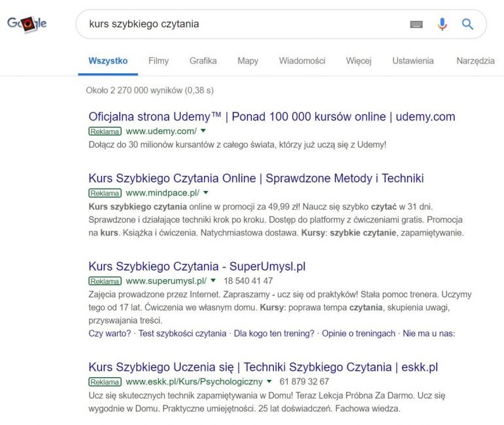Open Narzędzia search tools
Viewport: 504px width, 425px height.
(x=475, y=61)
